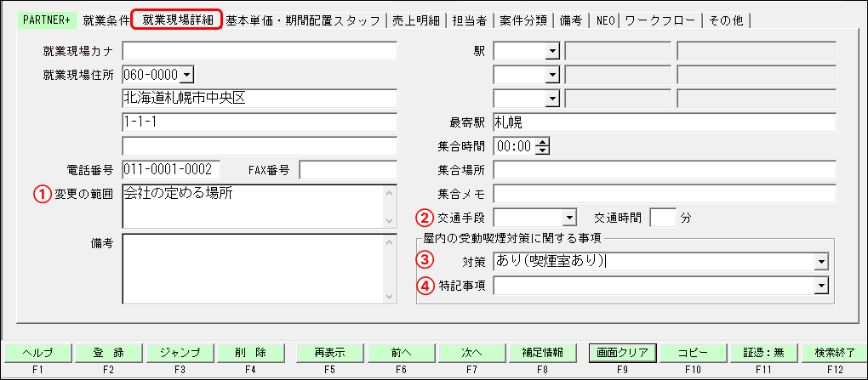
Task: Click the 最寄駅 field containing 札幌
Action: coord(665,122)
